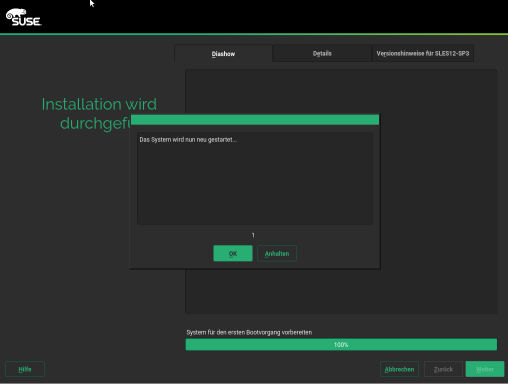Click the green reboot countdown bar in dialog
Image resolution: width=508 pixels, height=384 pixels.
point(255,120)
